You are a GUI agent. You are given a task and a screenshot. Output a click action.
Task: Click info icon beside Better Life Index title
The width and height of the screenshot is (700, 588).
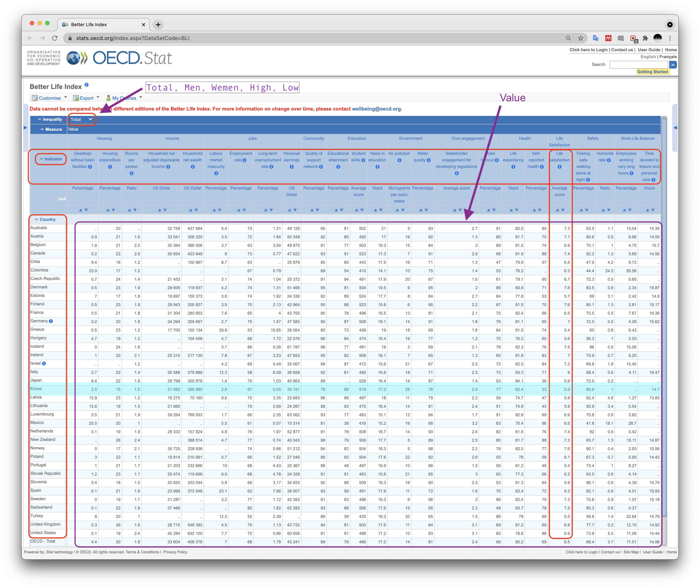pos(86,85)
